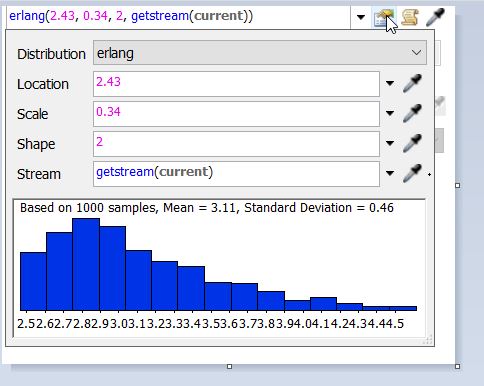Click into the Shape field showing 2

click(236, 144)
